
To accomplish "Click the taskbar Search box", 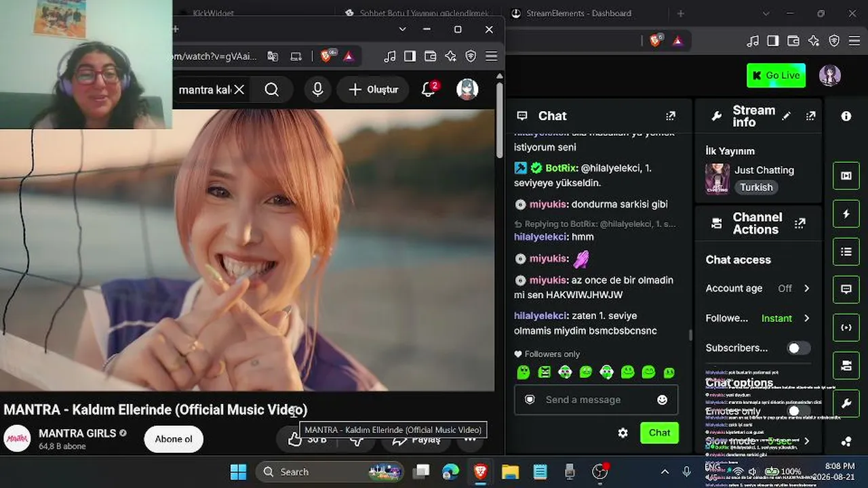I will 330,472.
